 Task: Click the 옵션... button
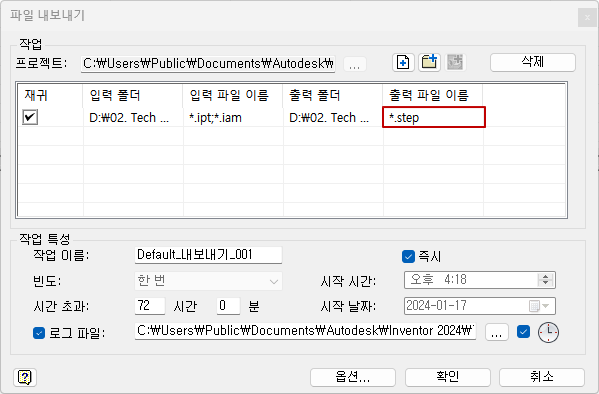point(353,377)
